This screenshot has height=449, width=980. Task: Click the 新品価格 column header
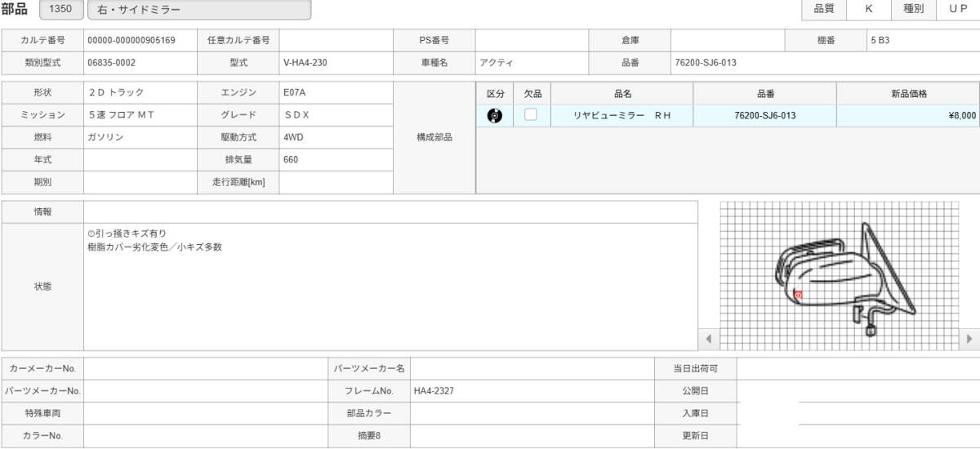tap(908, 94)
